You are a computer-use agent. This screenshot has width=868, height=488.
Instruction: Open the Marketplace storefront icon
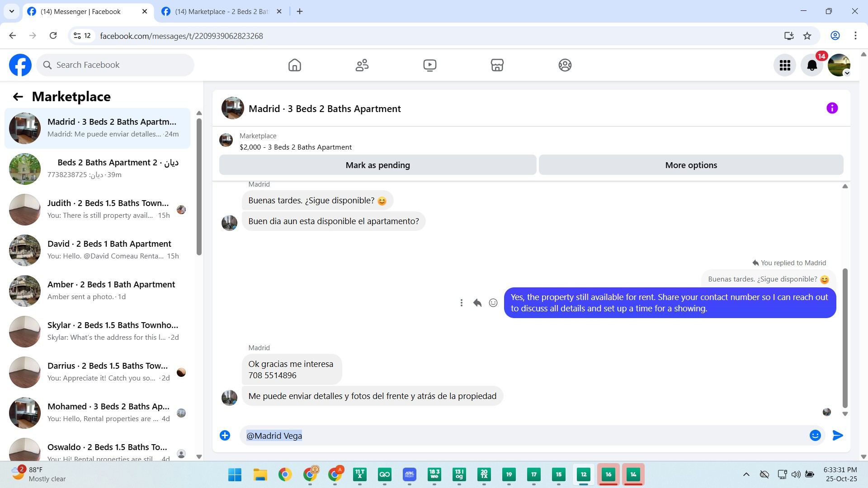497,65
